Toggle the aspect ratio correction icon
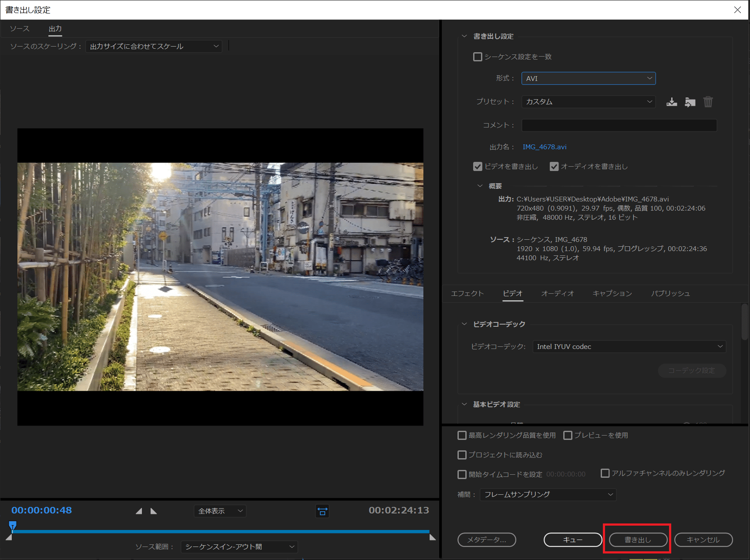Image resolution: width=750 pixels, height=560 pixels. (x=322, y=511)
